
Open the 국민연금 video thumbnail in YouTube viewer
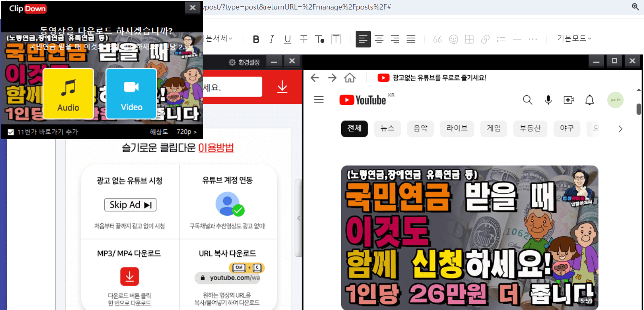469,237
